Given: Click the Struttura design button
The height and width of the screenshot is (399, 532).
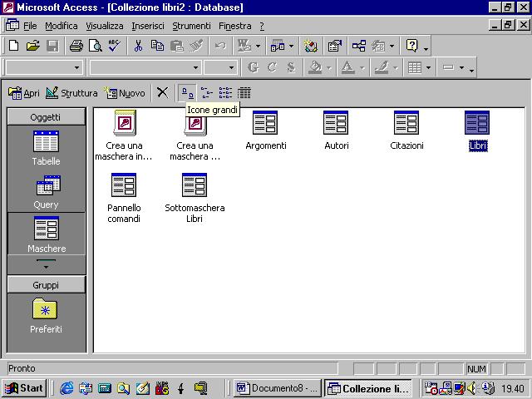Looking at the screenshot, I should click(x=71, y=92).
